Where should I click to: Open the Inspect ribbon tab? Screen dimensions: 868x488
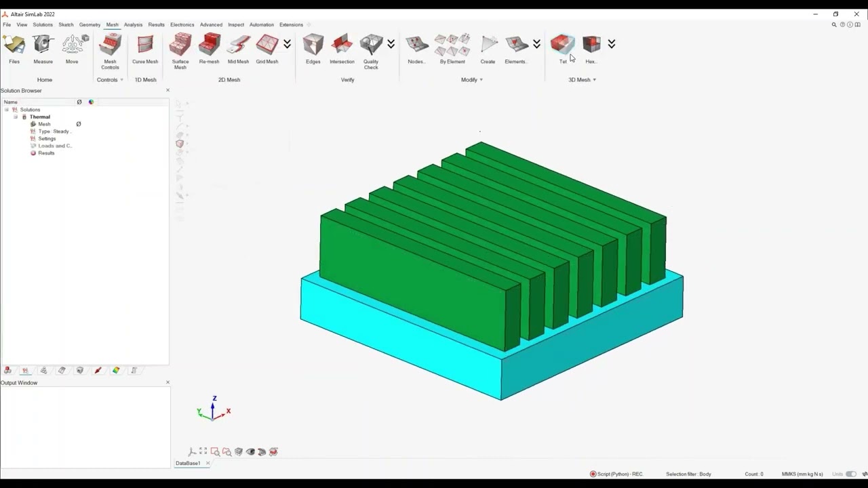tap(236, 25)
